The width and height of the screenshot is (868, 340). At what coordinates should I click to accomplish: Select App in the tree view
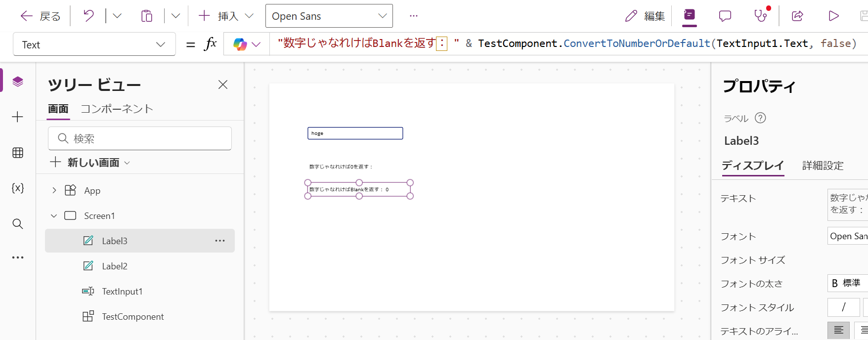92,190
